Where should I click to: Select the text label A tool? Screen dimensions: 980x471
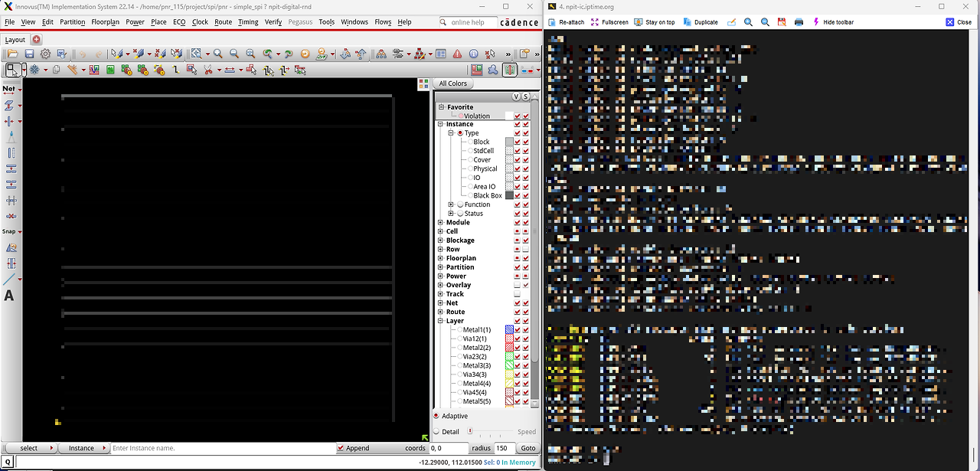coord(9,296)
